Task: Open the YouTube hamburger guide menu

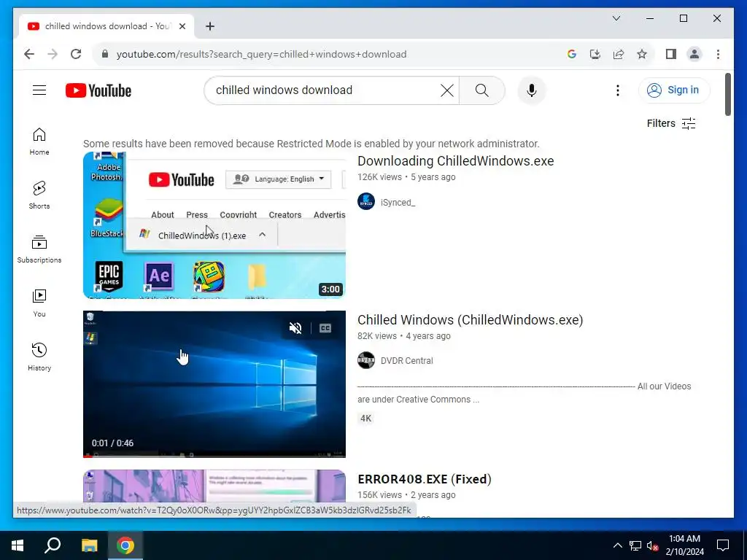Action: pos(39,90)
